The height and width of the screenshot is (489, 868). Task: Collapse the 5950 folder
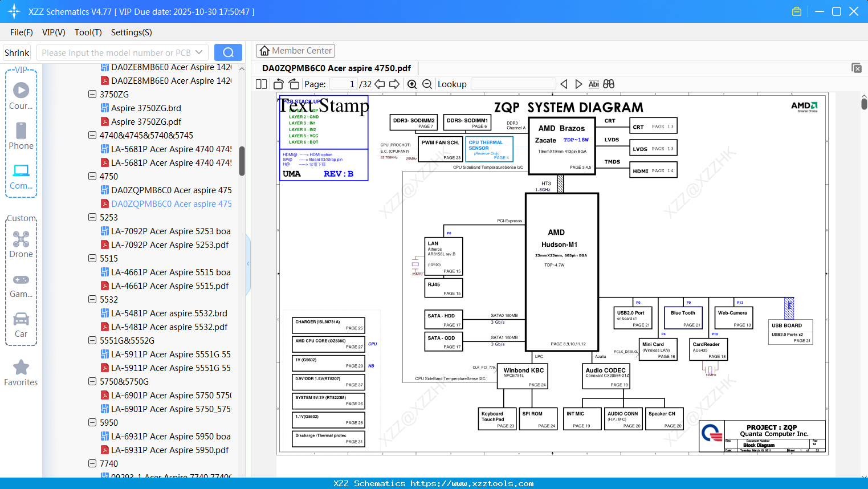pyautogui.click(x=92, y=422)
